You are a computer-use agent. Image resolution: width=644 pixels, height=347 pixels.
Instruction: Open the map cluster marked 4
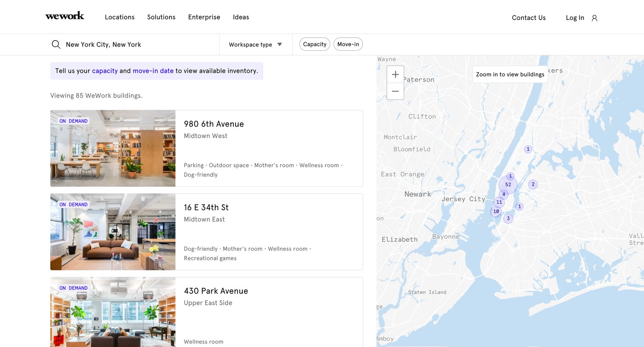504,194
